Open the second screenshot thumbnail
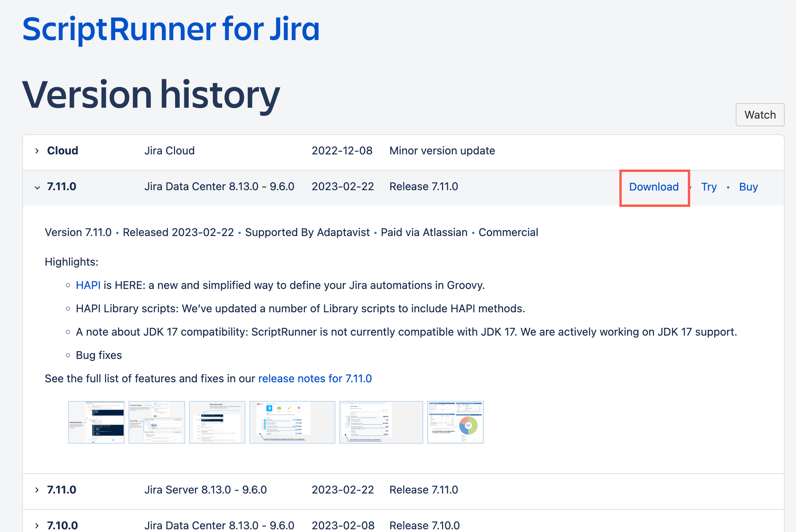The width and height of the screenshot is (796, 532). coord(156,422)
